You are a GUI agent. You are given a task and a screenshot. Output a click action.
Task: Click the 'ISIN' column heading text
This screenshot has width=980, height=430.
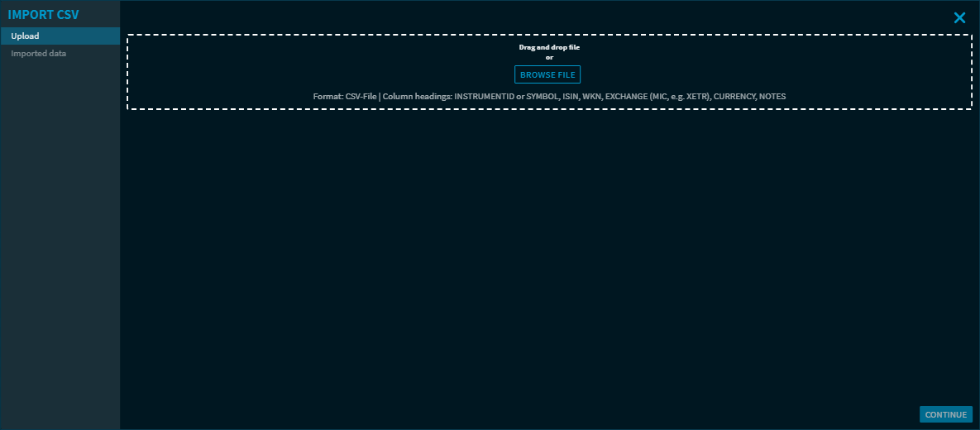tap(570, 97)
